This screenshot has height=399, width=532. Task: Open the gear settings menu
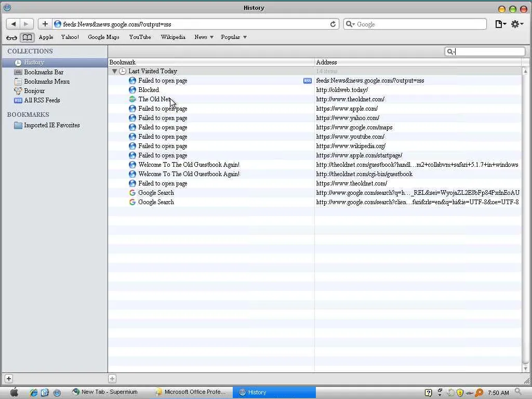pos(517,24)
